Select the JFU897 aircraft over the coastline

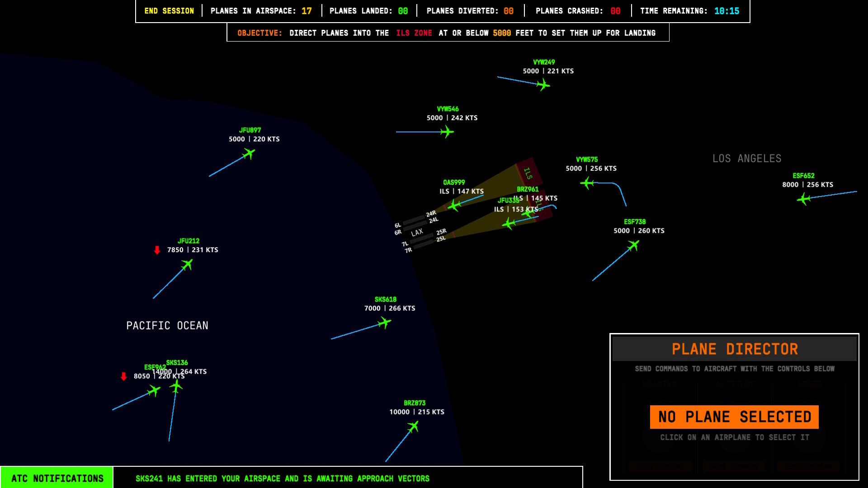[x=249, y=154]
